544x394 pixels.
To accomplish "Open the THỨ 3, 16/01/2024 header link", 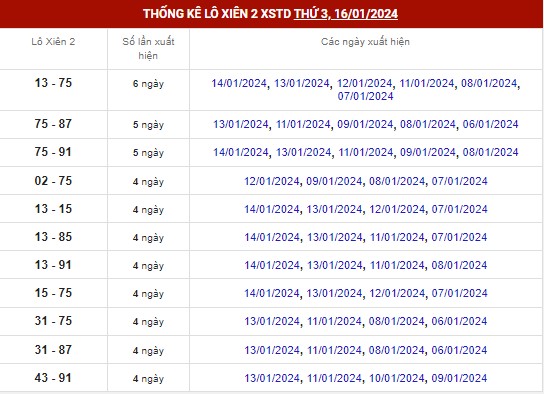I will tap(346, 14).
